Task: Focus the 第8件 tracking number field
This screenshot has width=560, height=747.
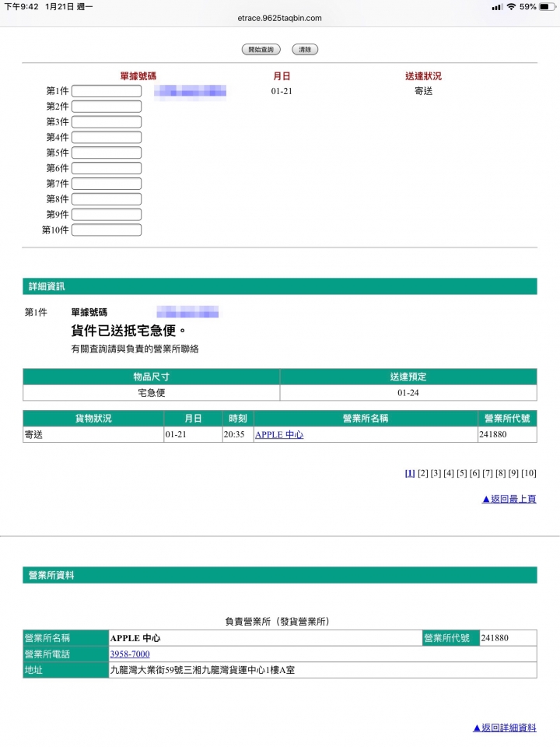Action: coord(107,199)
